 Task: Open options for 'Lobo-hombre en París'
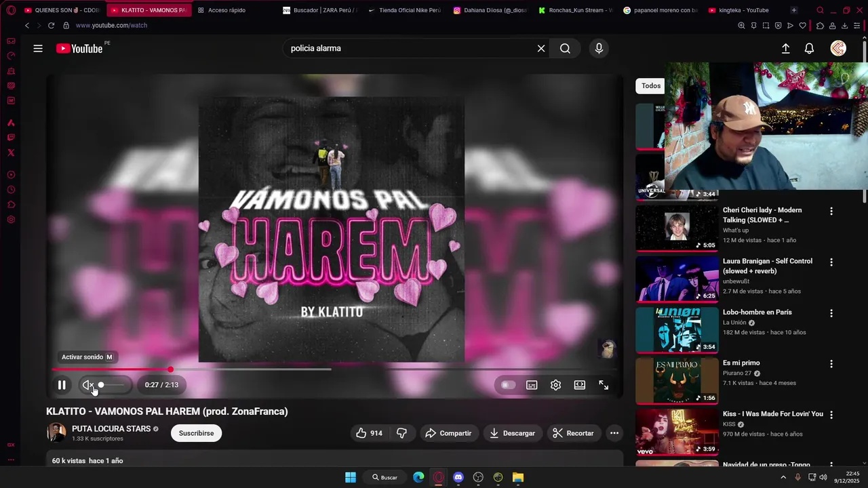pos(831,314)
